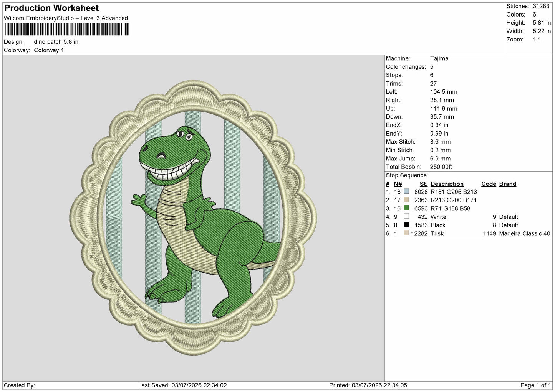Click the 'St.' column header
This screenshot has width=555, height=392.
click(x=424, y=184)
